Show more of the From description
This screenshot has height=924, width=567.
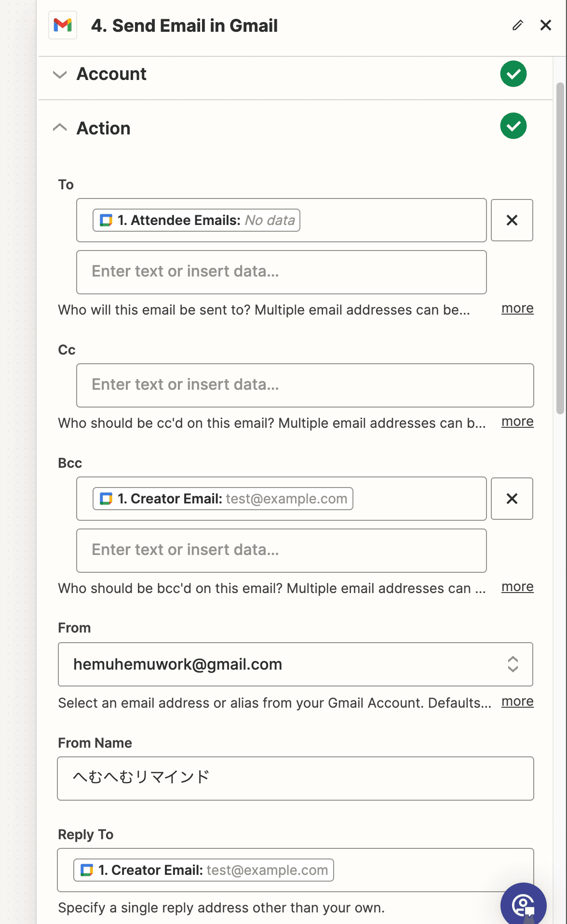[x=517, y=701]
